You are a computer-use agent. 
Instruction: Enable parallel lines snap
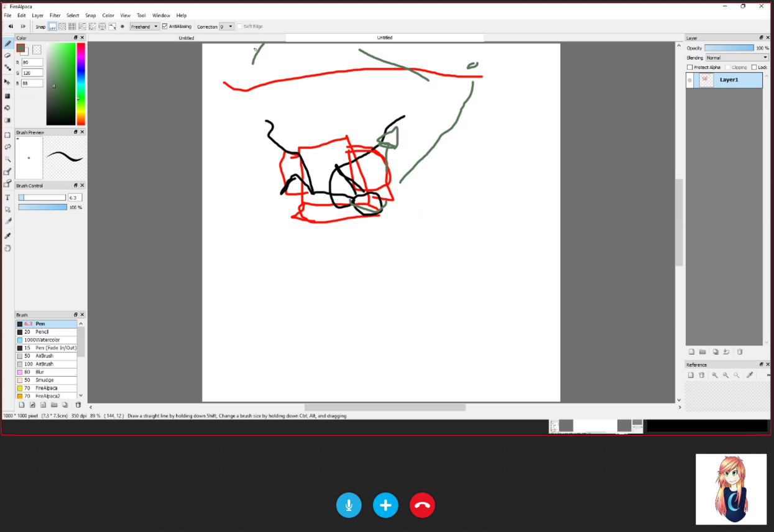pos(62,27)
